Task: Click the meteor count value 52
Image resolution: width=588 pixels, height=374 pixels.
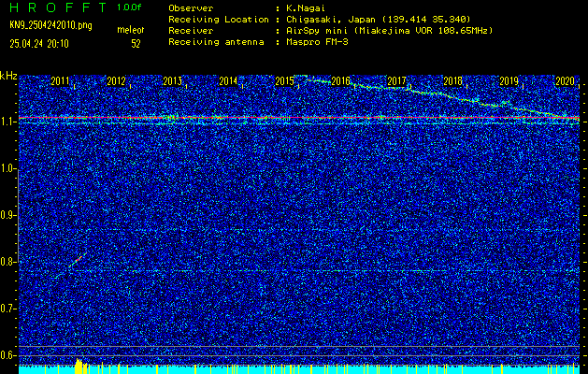Action: point(136,44)
